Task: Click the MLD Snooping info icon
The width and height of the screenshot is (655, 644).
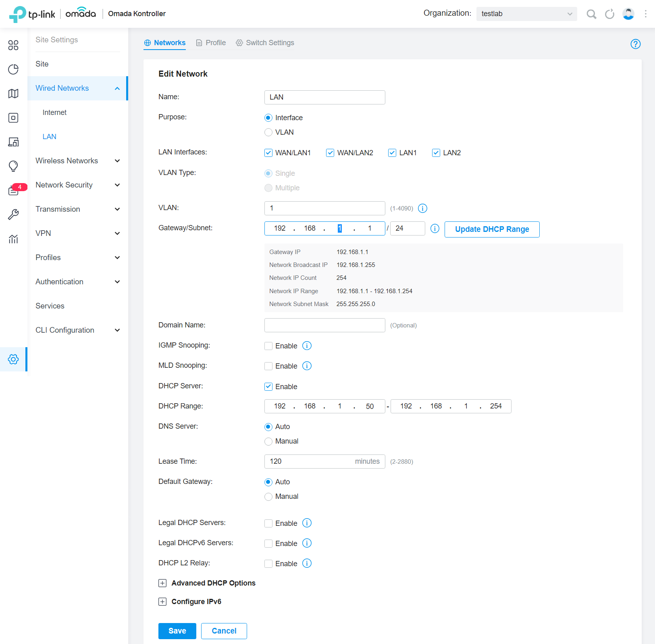Action: (x=307, y=366)
